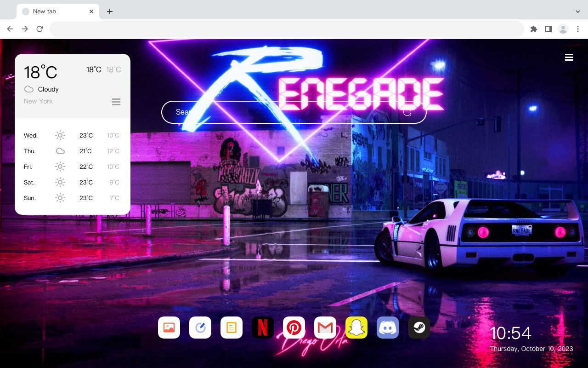This screenshot has width=588, height=368.
Task: Expand the tab search dropdown arrow
Action: (578, 11)
